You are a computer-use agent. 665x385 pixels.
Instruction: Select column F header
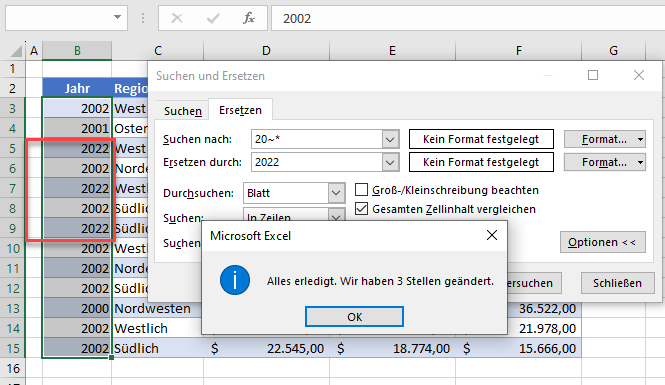point(519,51)
